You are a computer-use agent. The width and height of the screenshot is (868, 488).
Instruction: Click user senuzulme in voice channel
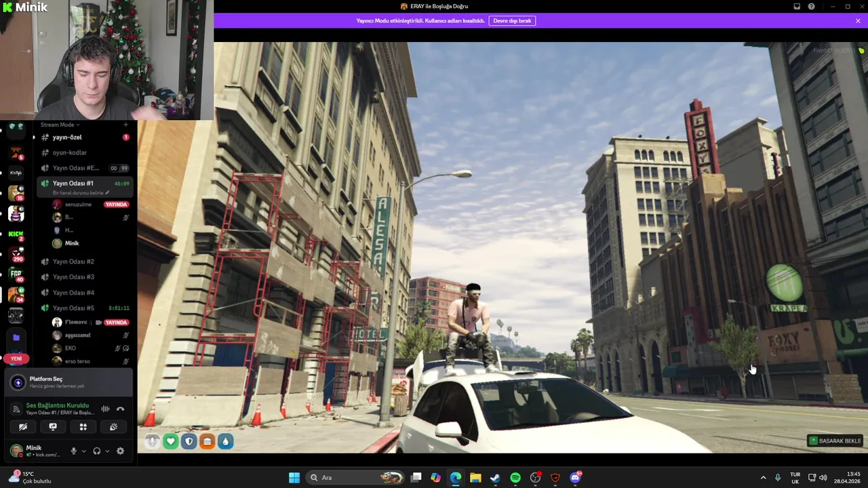pos(78,204)
